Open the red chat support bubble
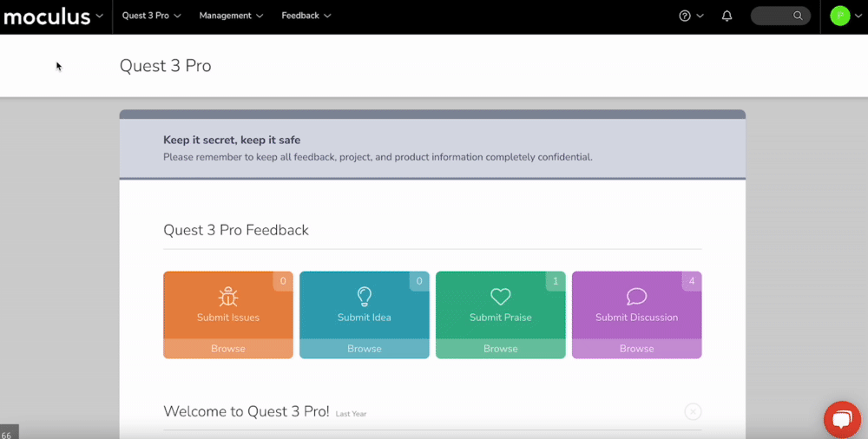 click(842, 420)
